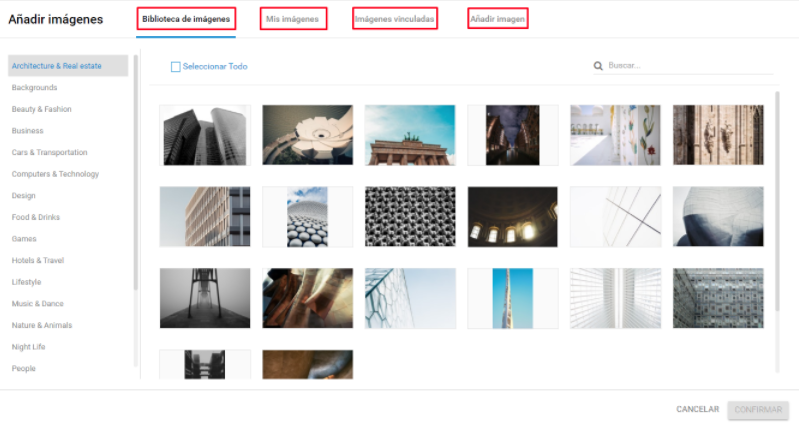Open the Business category

pos(28,132)
